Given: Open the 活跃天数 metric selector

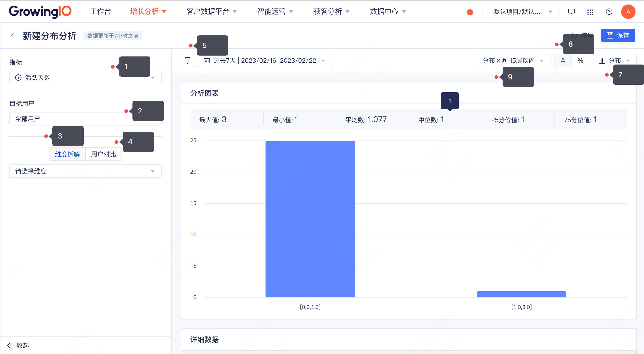Looking at the screenshot, I should pos(85,77).
